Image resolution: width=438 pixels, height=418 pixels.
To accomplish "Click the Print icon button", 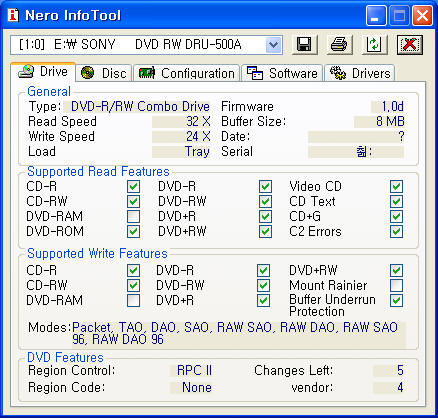I will click(339, 45).
